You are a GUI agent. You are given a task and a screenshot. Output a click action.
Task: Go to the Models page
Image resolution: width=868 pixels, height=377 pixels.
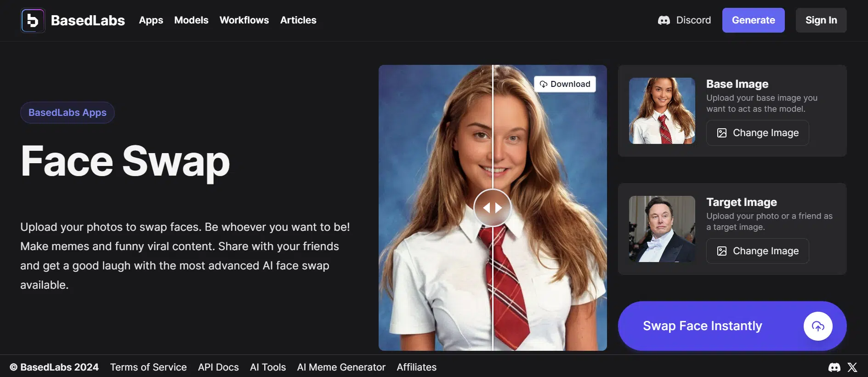[191, 20]
